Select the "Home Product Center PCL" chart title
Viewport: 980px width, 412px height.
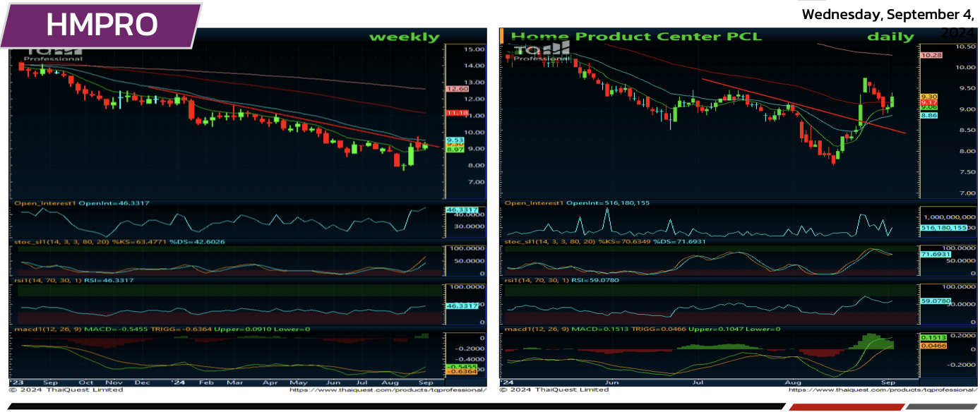(x=636, y=36)
